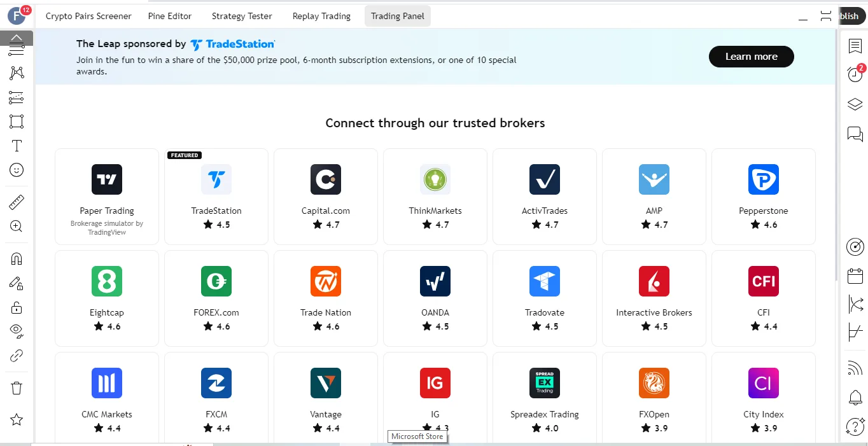Select the Text tool

pos(17,146)
